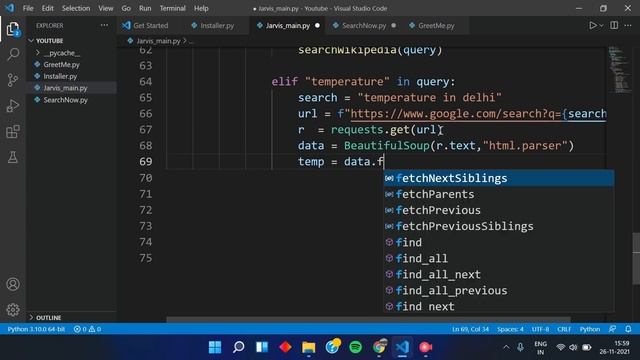This screenshot has width=640, height=360.
Task: Choose the find_all_next suggestion
Action: [x=499, y=274]
